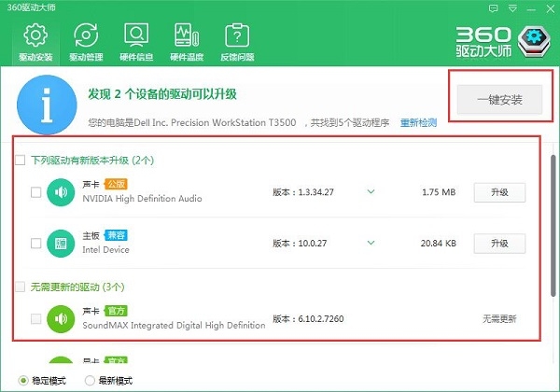Image resolution: width=560 pixels, height=392 pixels.
Task: Expand version dropdown for 1.3.34.27
Action: [x=371, y=191]
